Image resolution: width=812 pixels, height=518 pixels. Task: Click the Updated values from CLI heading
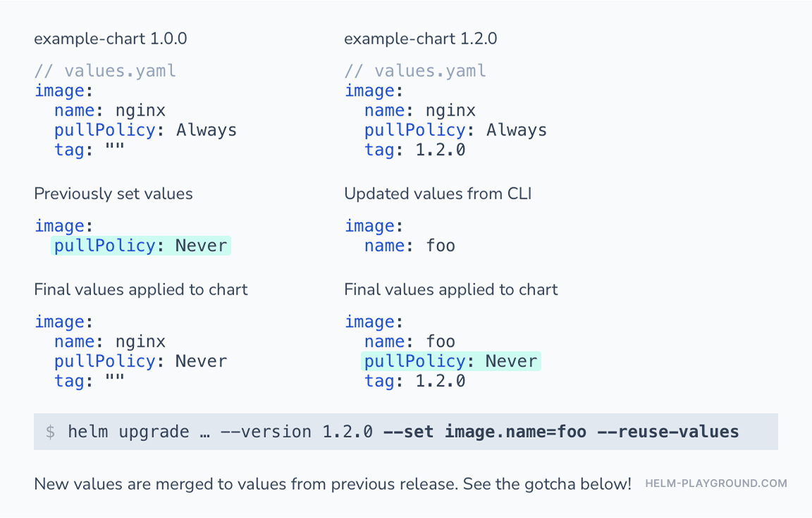point(438,194)
